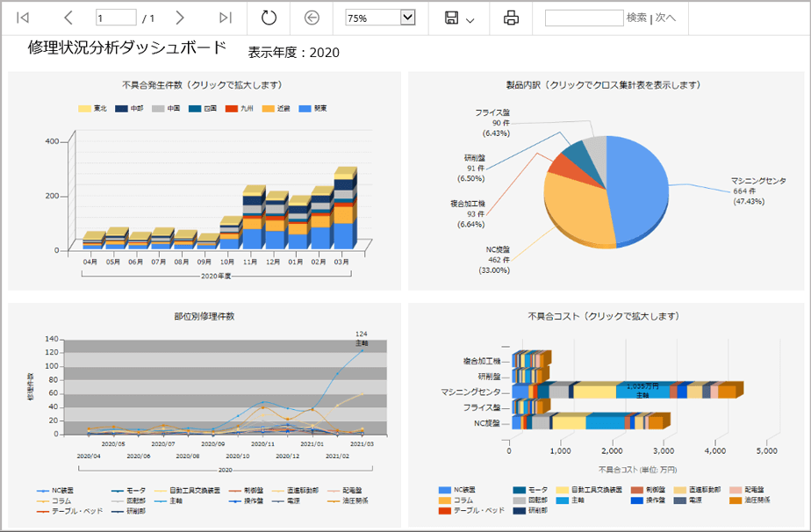The image size is (811, 532).
Task: Click the current page number field
Action: click(x=116, y=18)
